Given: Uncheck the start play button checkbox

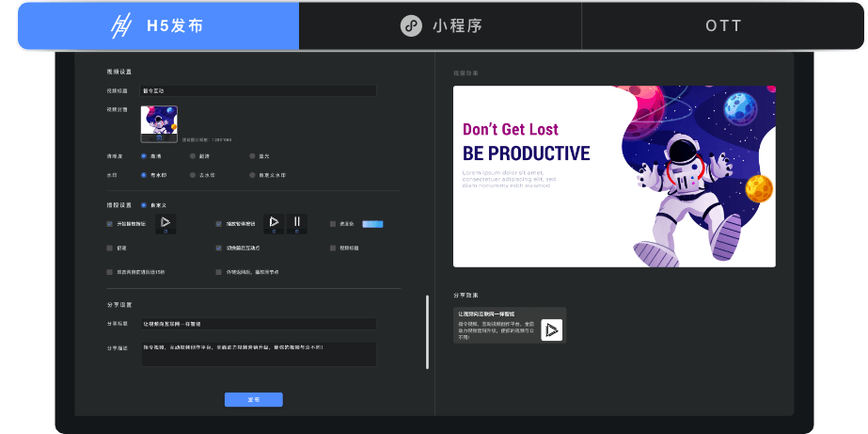Looking at the screenshot, I should point(110,224).
